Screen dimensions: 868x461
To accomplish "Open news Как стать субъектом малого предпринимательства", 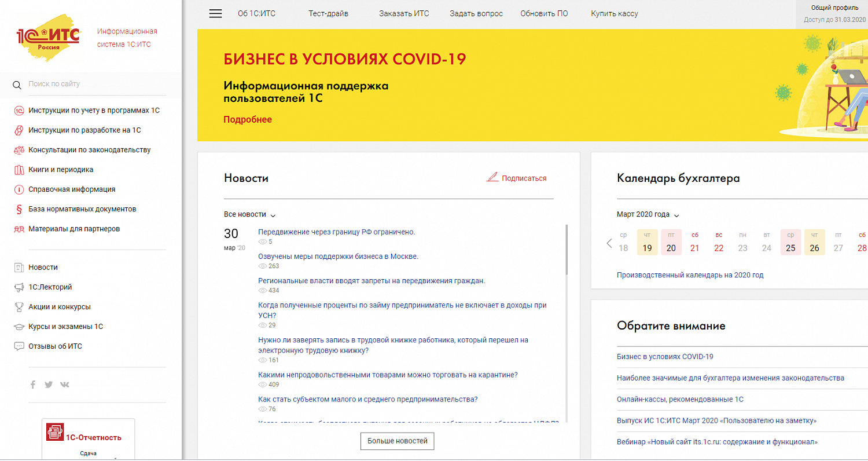I will 367,399.
